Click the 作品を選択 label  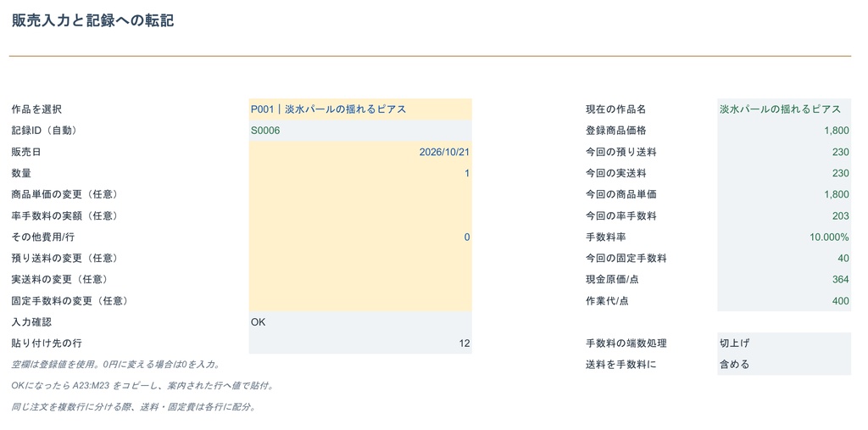tap(36, 109)
